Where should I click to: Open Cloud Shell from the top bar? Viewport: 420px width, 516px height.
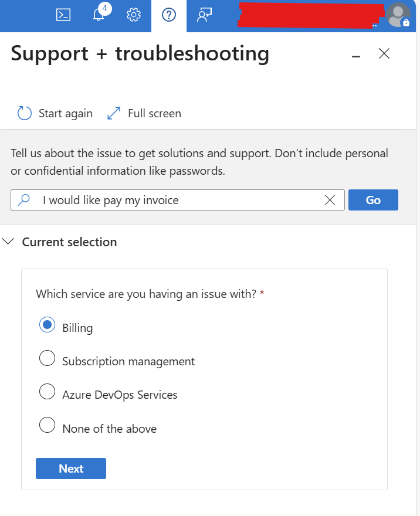coord(63,15)
